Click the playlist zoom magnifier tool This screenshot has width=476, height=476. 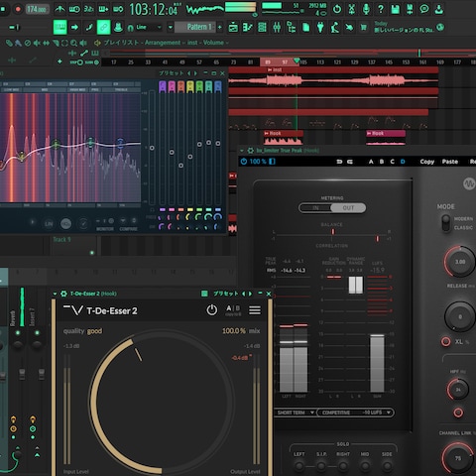(x=73, y=43)
